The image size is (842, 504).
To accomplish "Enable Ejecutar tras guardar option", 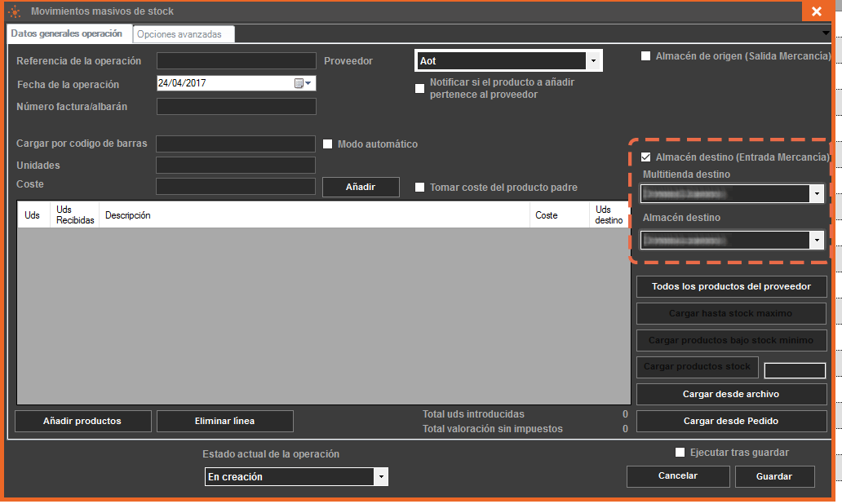I will coord(680,453).
